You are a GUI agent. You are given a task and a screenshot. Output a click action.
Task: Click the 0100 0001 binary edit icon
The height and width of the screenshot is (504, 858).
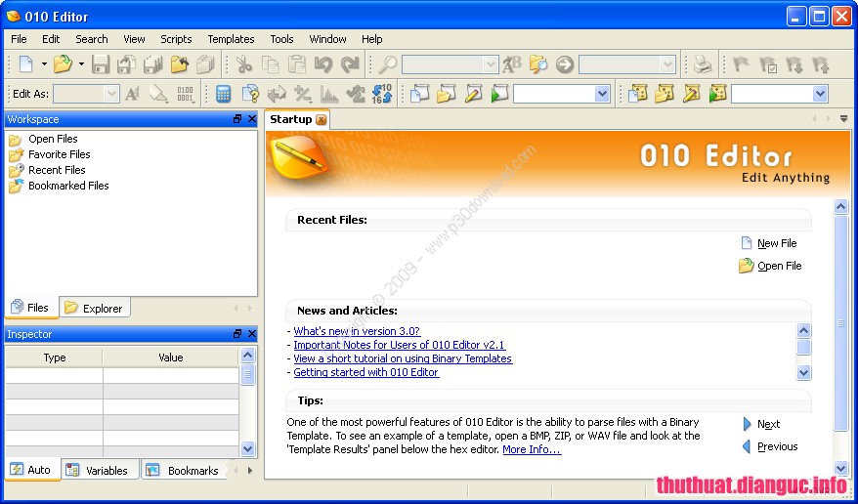(x=185, y=94)
